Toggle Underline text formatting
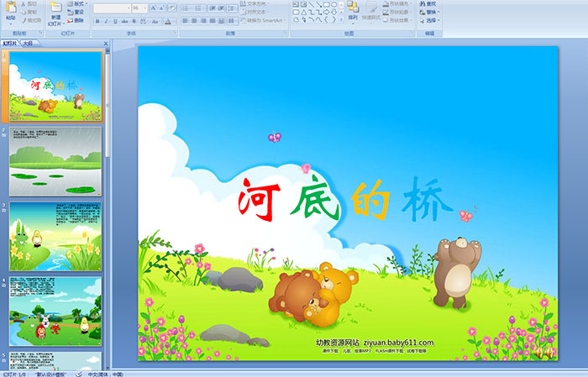588x377 pixels. pyautogui.click(x=113, y=21)
